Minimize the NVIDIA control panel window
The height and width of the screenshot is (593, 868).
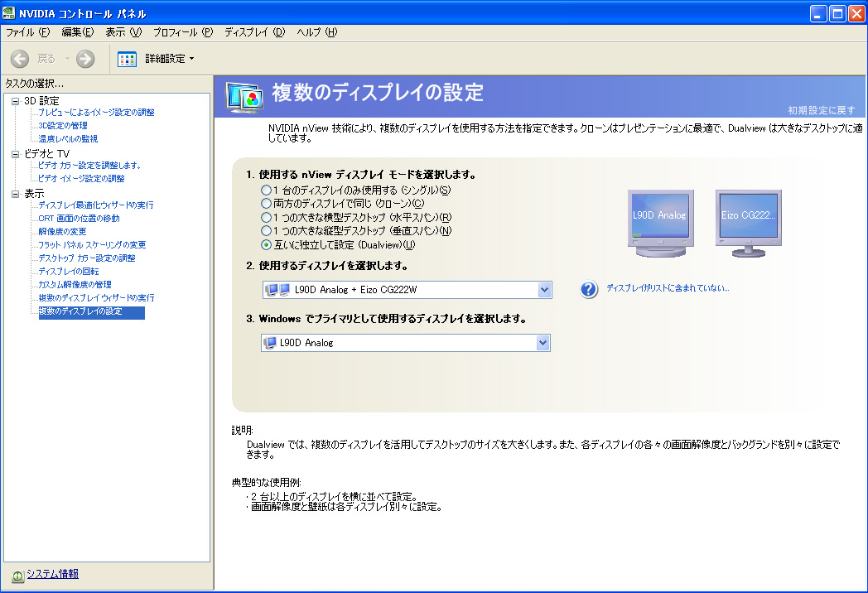817,14
